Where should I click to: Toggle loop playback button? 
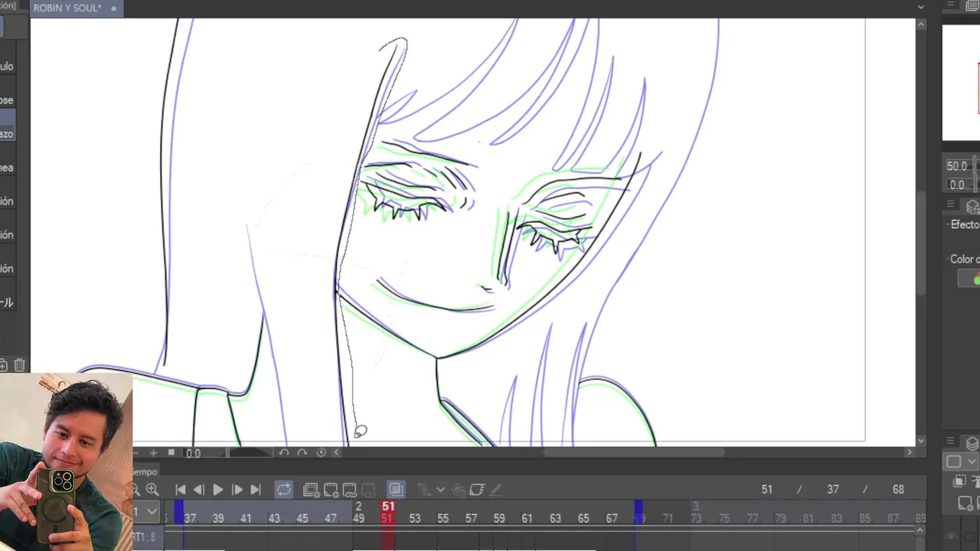(283, 490)
